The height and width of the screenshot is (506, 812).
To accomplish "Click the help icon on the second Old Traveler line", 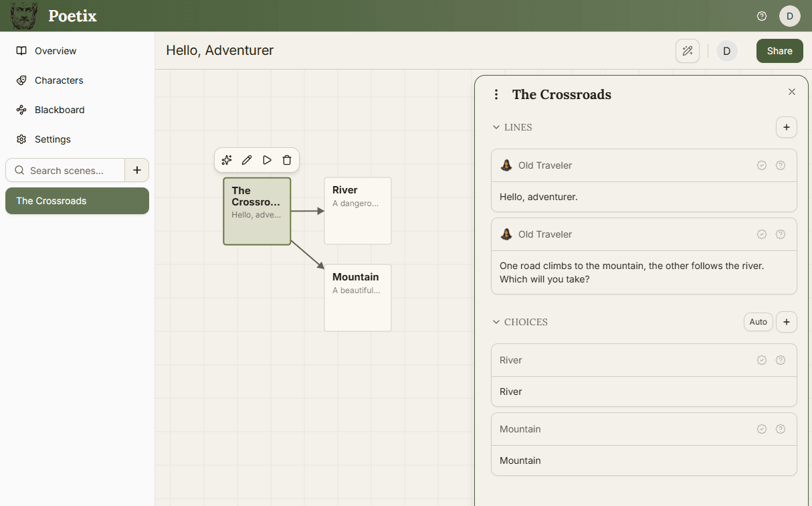I will tap(781, 234).
